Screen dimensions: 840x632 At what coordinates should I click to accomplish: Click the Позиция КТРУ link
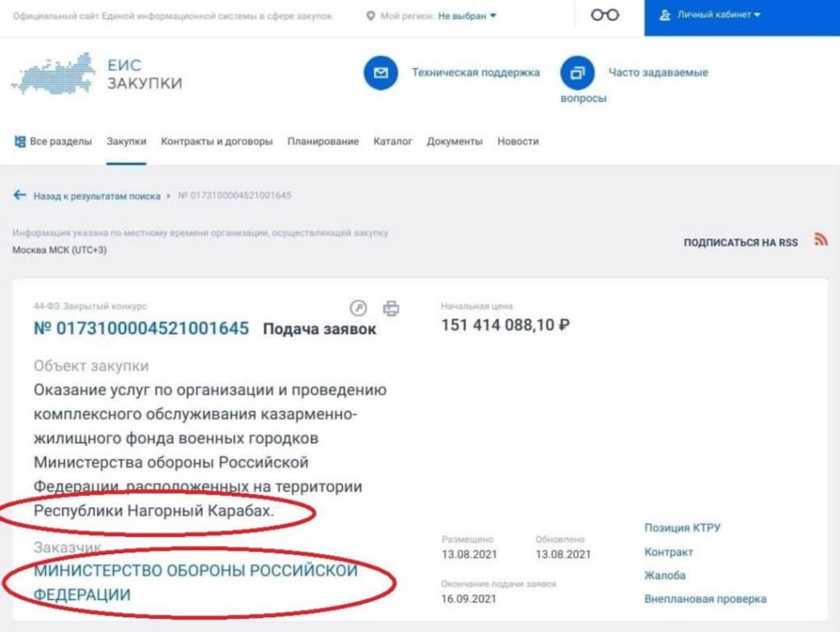(x=682, y=528)
